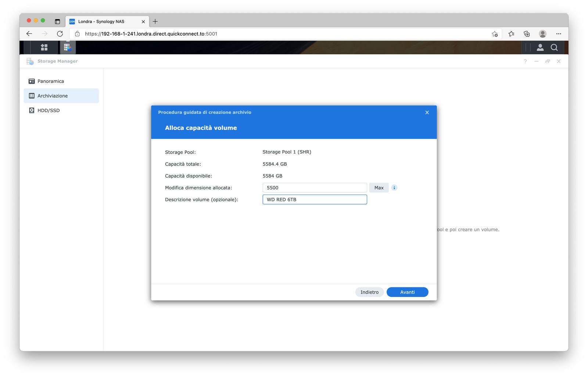Click the Indietro button
This screenshot has width=588, height=377.
[x=369, y=292]
